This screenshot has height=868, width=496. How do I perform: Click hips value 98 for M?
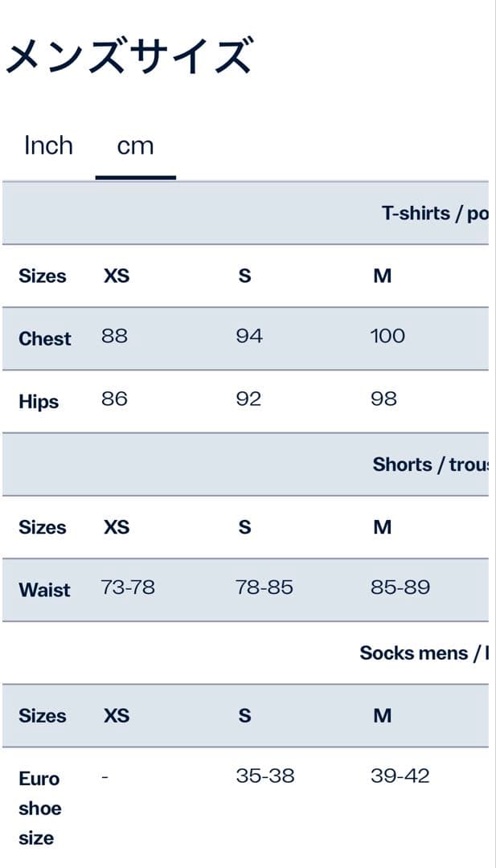point(383,399)
